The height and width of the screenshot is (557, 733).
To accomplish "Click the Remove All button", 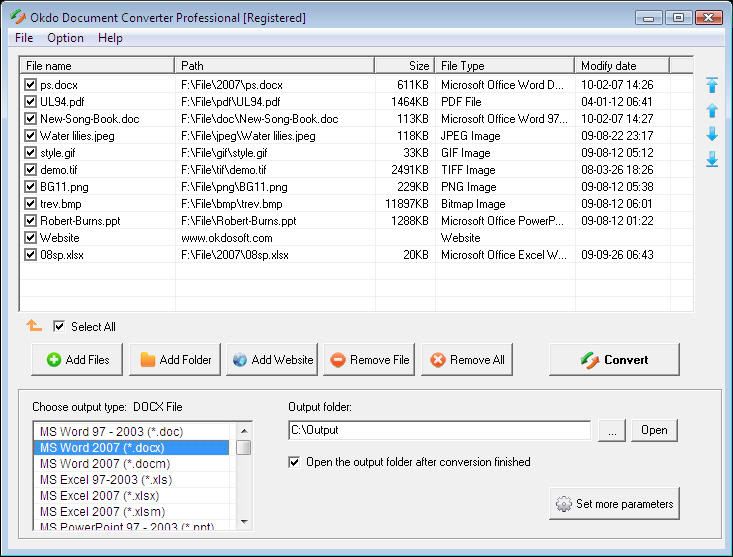I will click(467, 360).
